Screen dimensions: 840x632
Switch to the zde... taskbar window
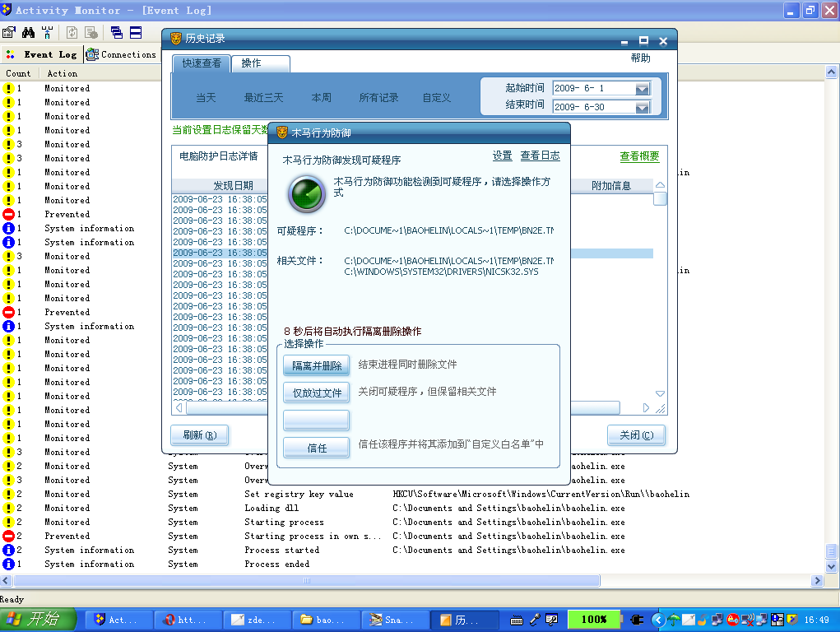[256, 620]
